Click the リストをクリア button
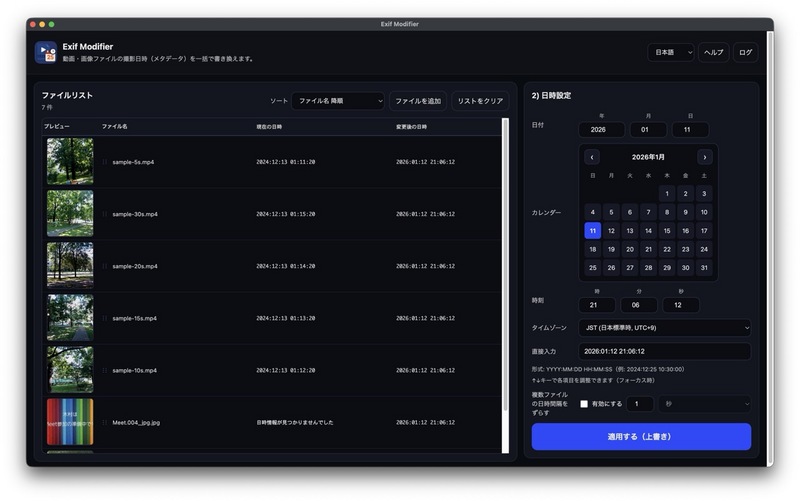The width and height of the screenshot is (800, 501). 480,101
